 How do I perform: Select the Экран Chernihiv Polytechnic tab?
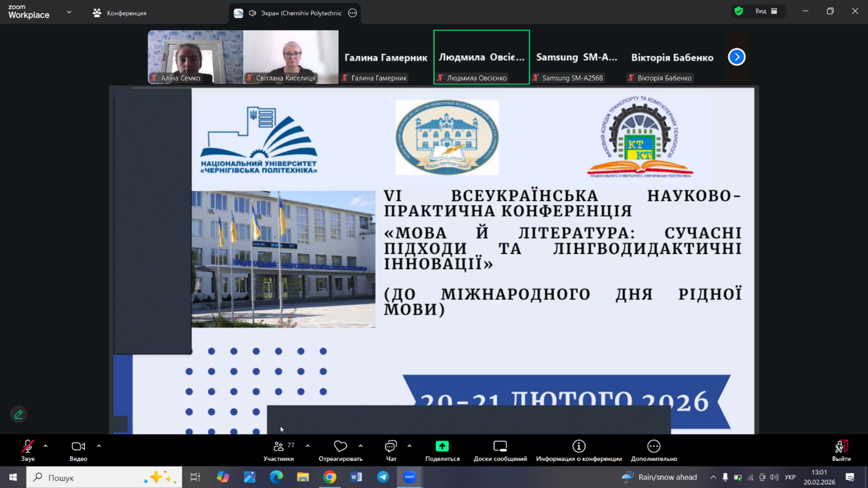pos(294,13)
